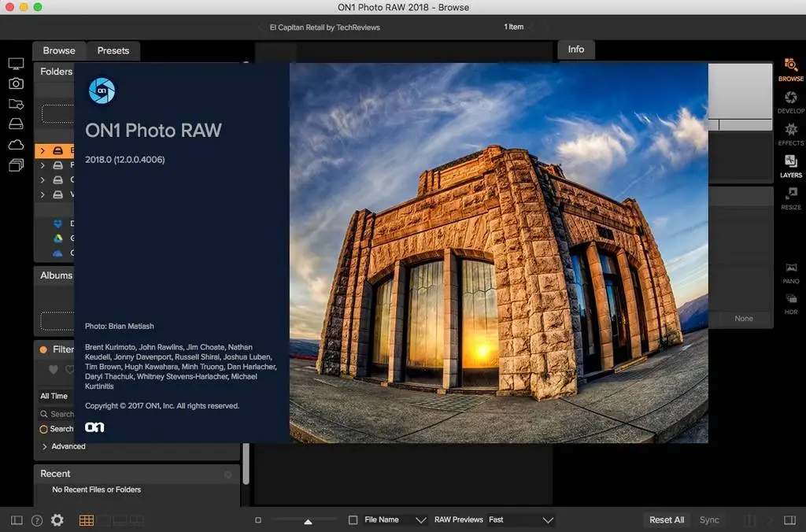Expand the Advanced filter section
806x532 pixels.
[x=44, y=447]
